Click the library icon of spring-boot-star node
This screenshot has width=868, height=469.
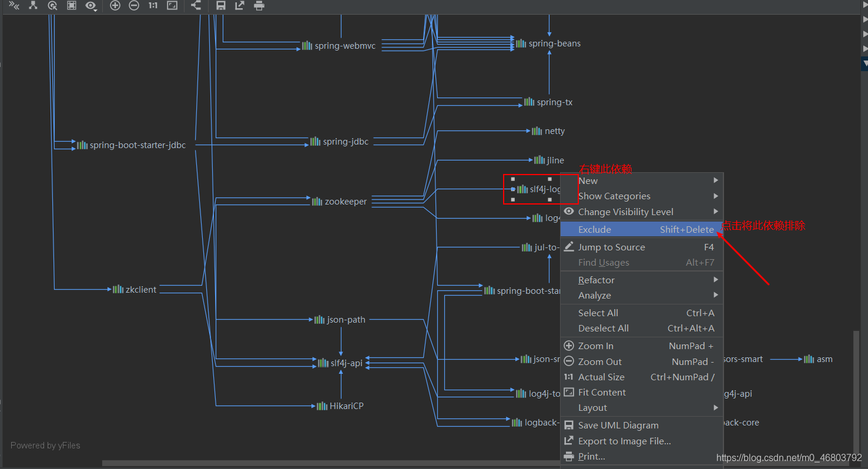click(489, 290)
